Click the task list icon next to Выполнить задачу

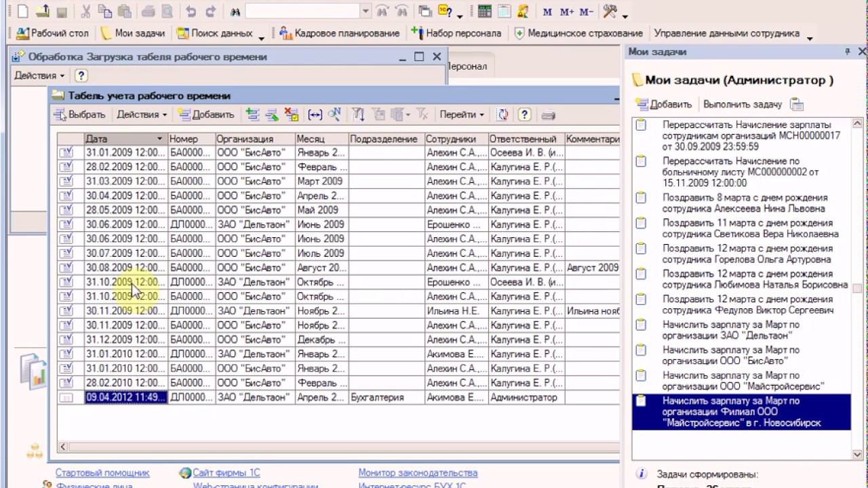click(x=797, y=104)
